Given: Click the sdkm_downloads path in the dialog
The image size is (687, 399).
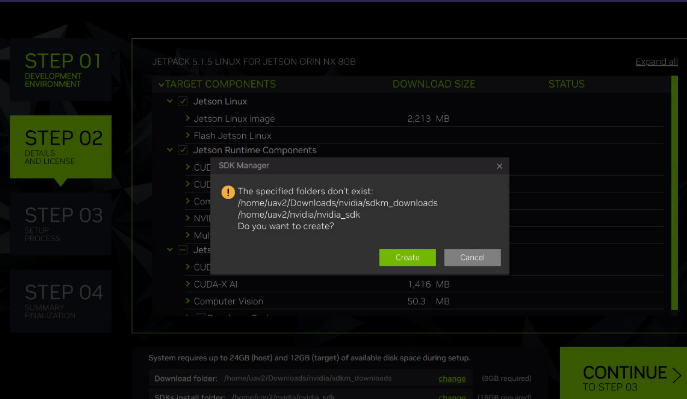Looking at the screenshot, I should [x=337, y=203].
